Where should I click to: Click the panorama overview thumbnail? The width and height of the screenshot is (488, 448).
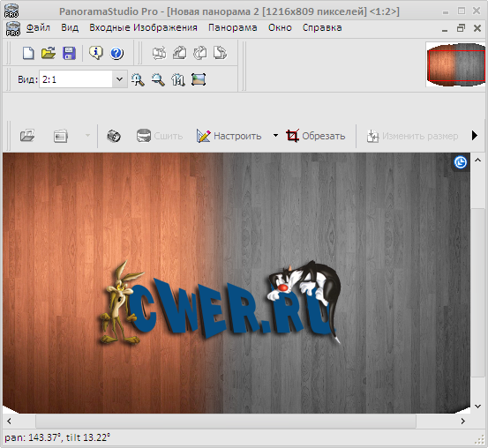[455, 64]
